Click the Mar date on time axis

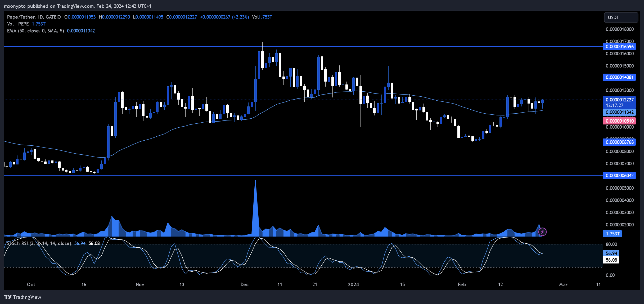(x=563, y=285)
